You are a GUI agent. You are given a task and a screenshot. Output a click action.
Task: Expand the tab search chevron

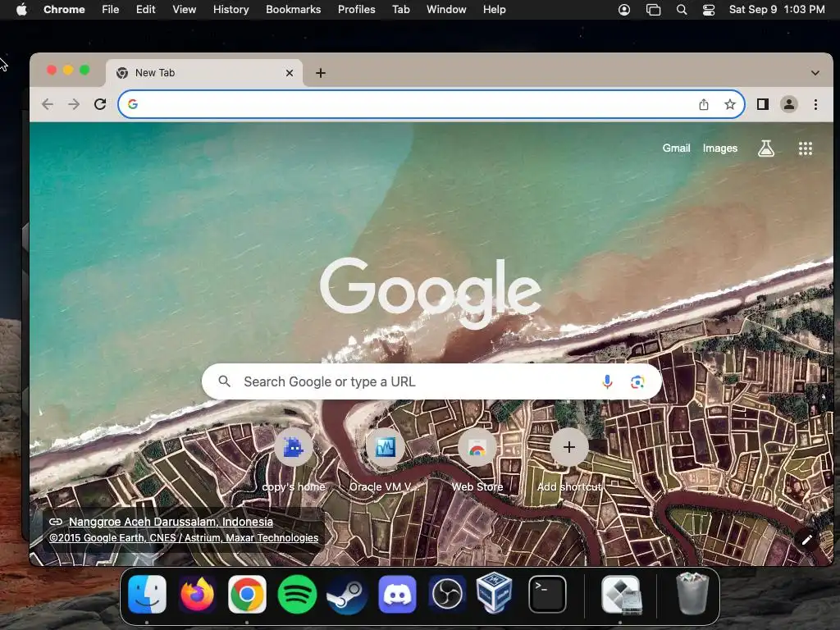[x=815, y=73]
